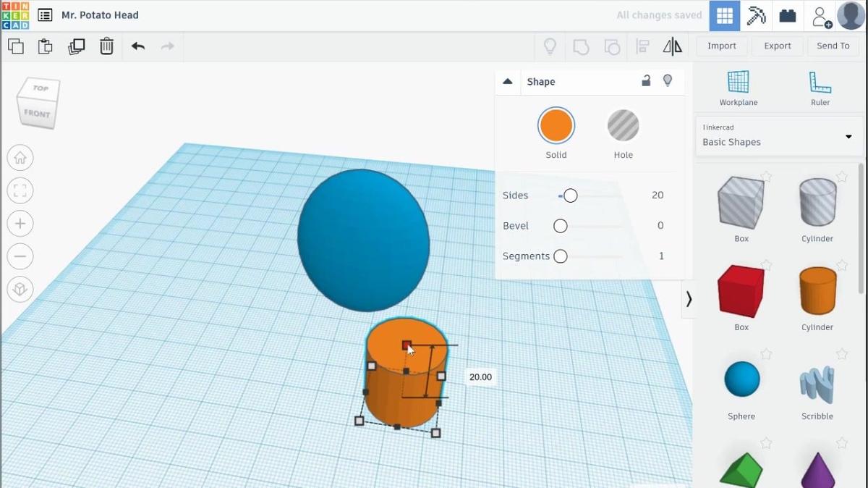Open the Tinkercad logo home link
This screenshot has height=488, width=868.
[x=15, y=15]
